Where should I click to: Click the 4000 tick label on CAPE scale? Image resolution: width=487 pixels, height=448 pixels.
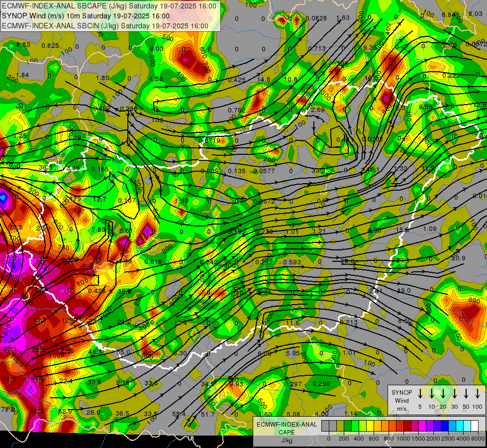click(464, 439)
